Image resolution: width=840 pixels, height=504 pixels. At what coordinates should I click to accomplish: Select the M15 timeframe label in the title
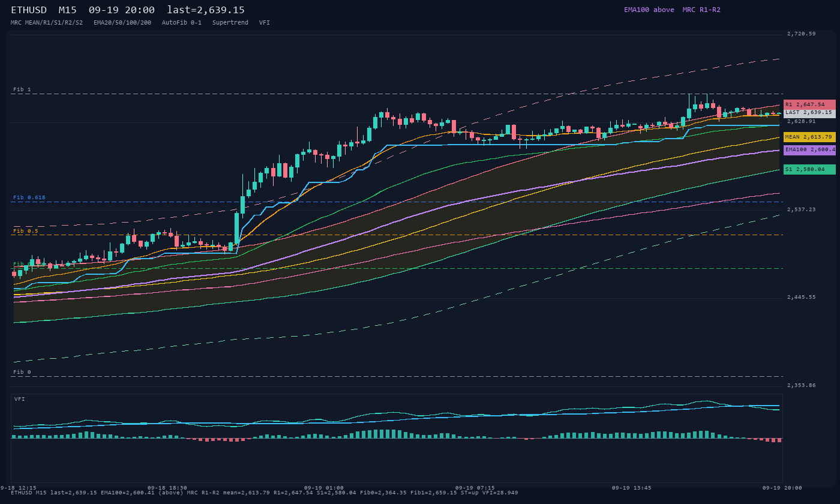[x=68, y=10]
